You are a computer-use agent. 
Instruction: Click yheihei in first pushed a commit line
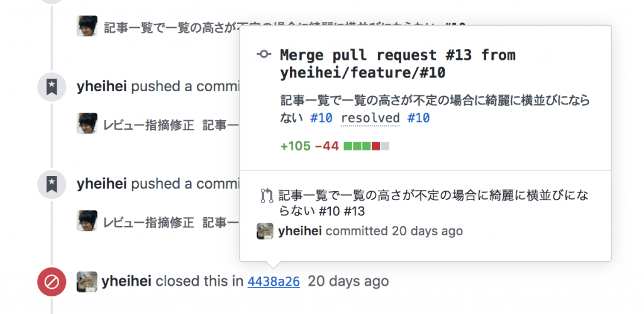click(x=101, y=87)
